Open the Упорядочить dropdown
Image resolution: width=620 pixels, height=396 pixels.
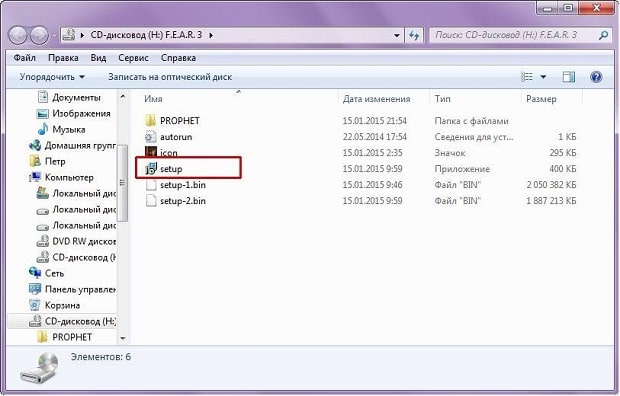52,77
